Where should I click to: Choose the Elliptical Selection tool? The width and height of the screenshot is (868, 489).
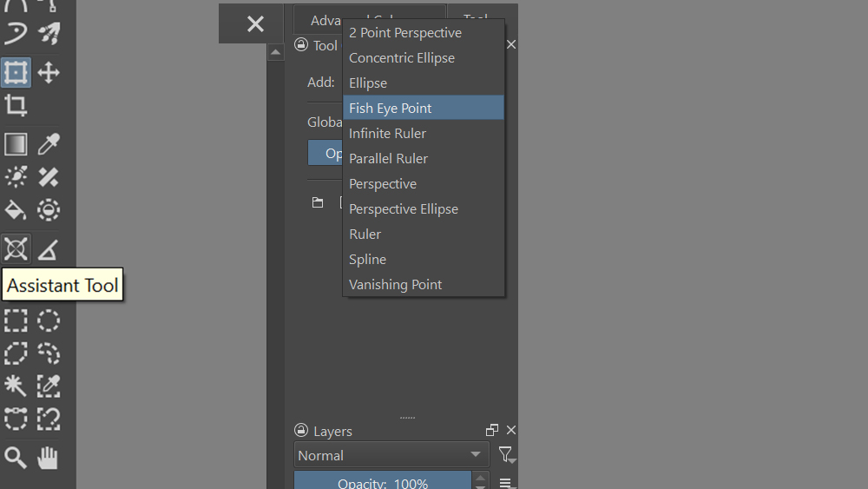pyautogui.click(x=49, y=320)
